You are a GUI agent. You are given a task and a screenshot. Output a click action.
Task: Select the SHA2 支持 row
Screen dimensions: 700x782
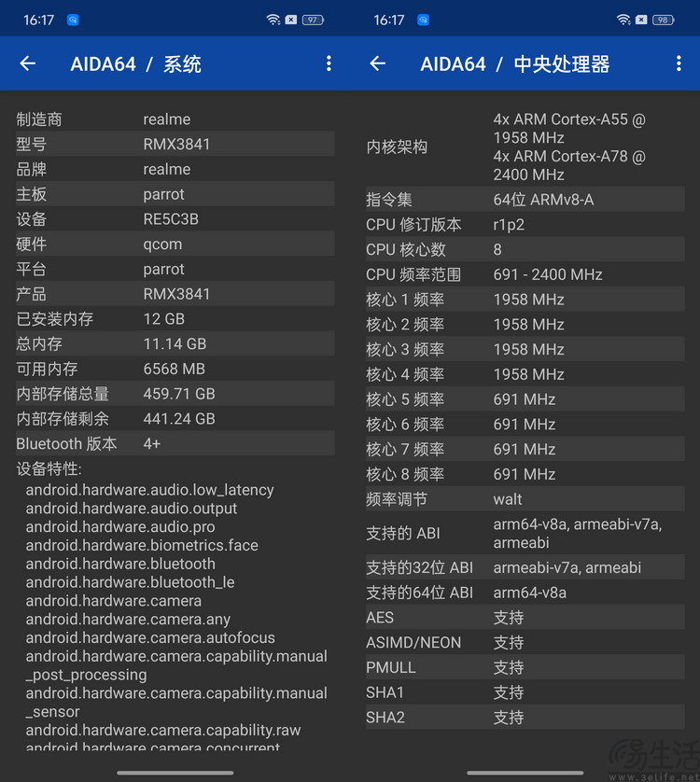525,717
